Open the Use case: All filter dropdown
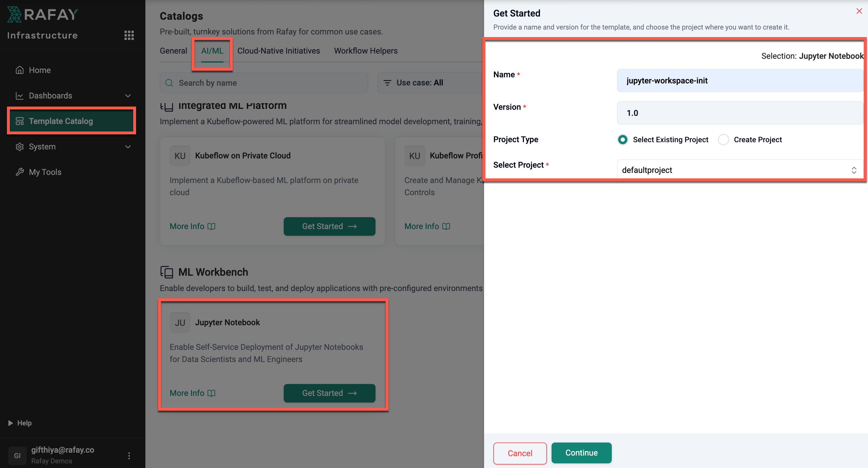868x468 pixels. (x=431, y=83)
